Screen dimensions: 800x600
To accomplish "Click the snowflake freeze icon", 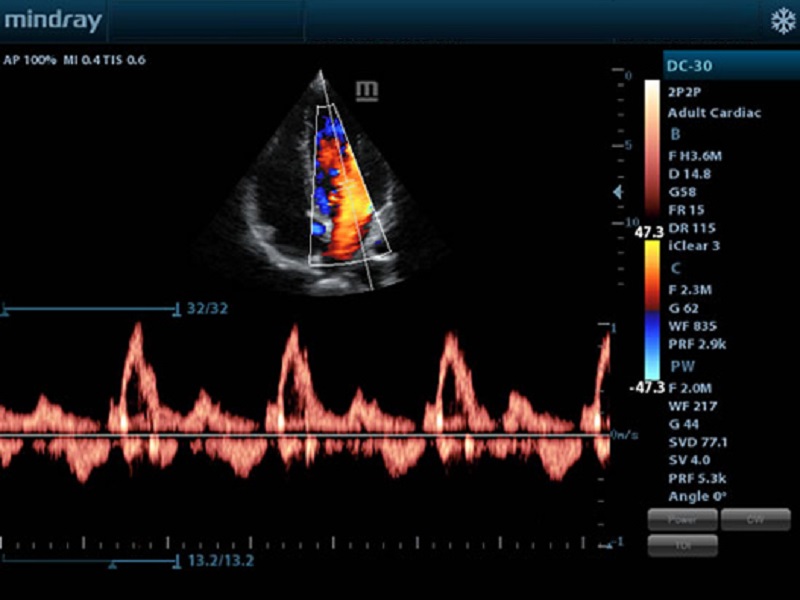I will (x=780, y=21).
